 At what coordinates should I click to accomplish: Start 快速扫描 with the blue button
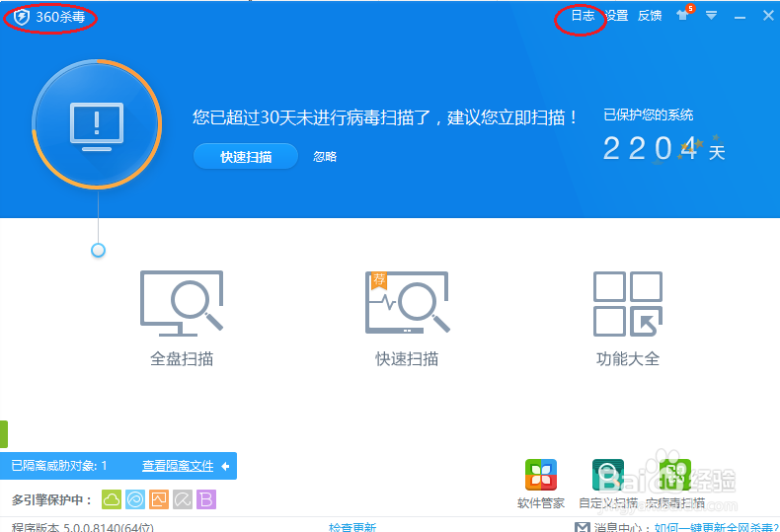click(246, 157)
